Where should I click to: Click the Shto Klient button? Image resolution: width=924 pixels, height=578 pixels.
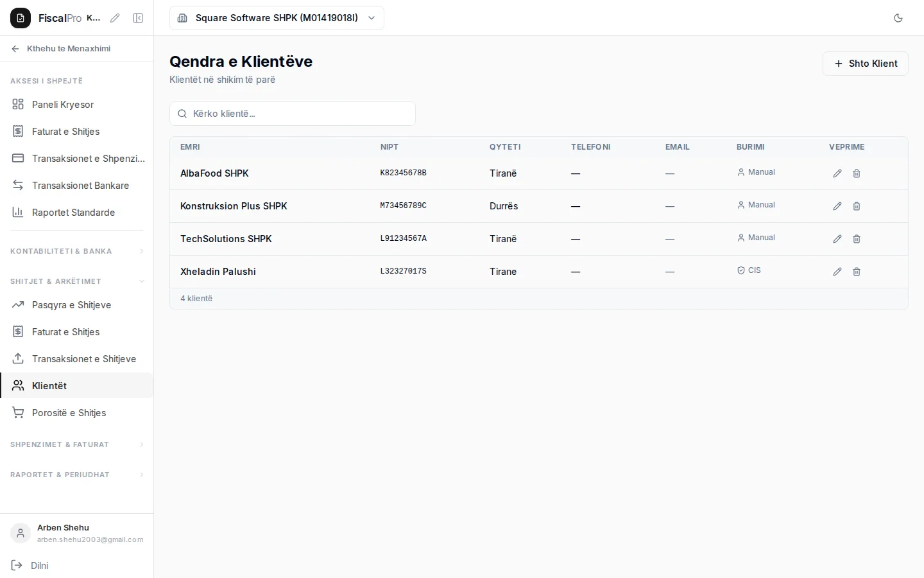tap(866, 64)
